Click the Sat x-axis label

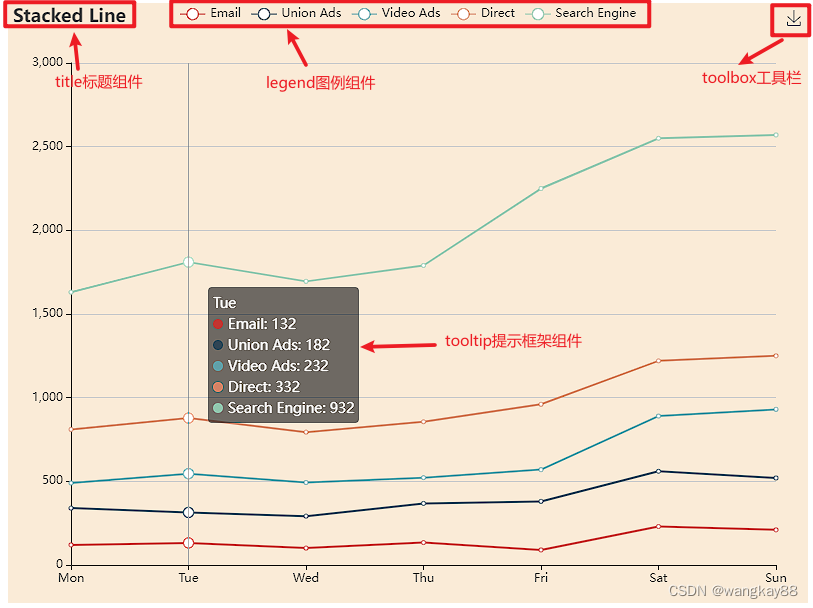(658, 578)
